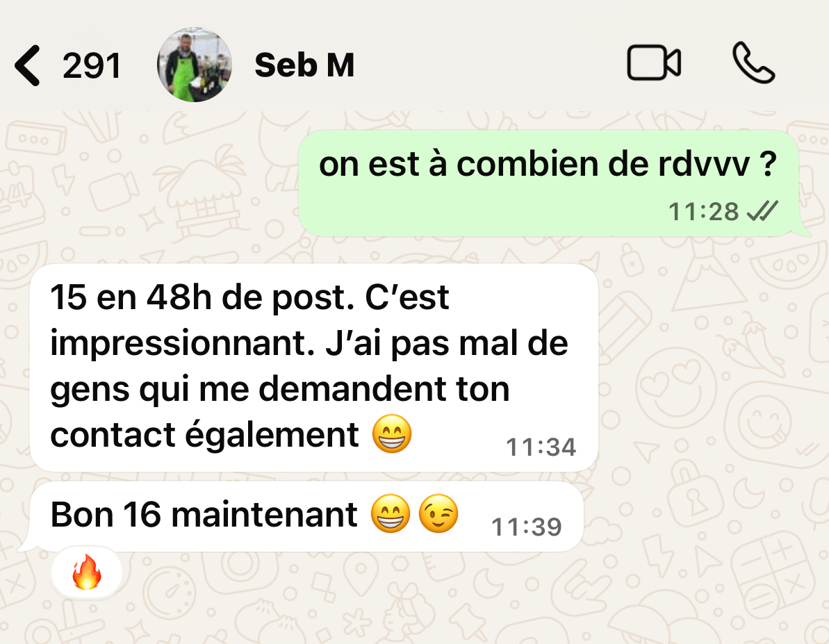Screen dimensions: 829x644
Task: Start a video call with Seb M
Action: tap(653, 63)
